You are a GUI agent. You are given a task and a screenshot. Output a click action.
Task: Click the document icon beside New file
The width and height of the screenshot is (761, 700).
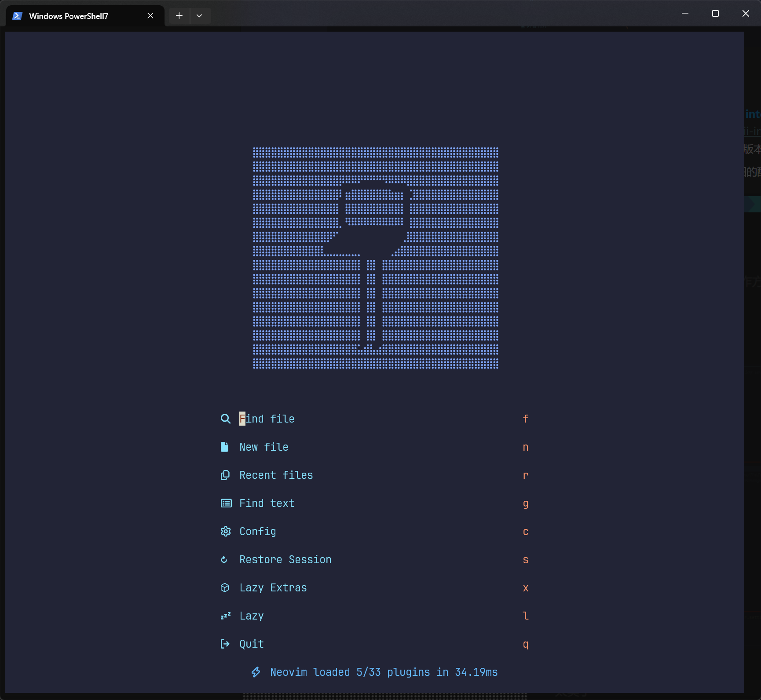coord(224,447)
